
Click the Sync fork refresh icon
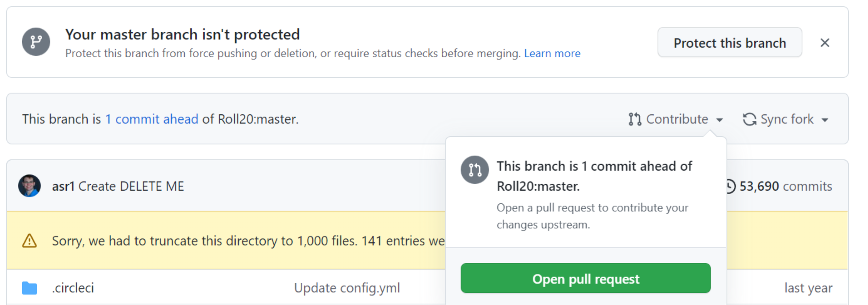[x=750, y=119]
